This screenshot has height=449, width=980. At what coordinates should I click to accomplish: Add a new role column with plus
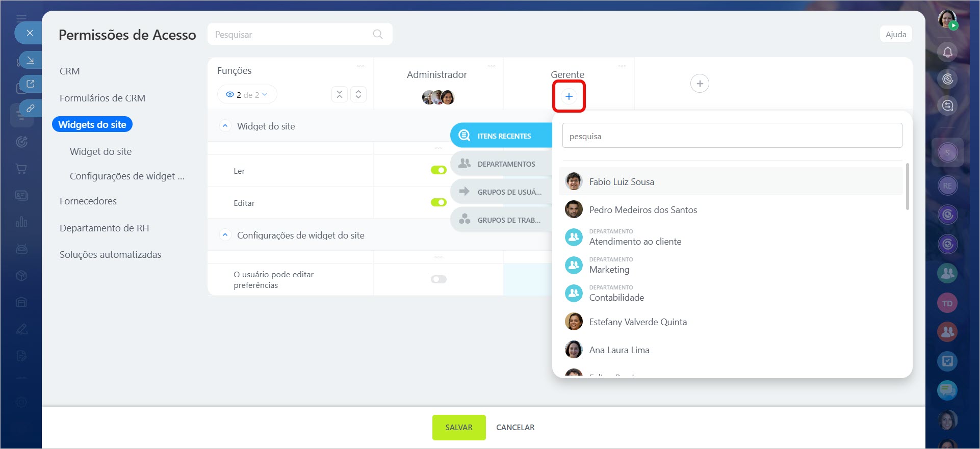pyautogui.click(x=700, y=84)
